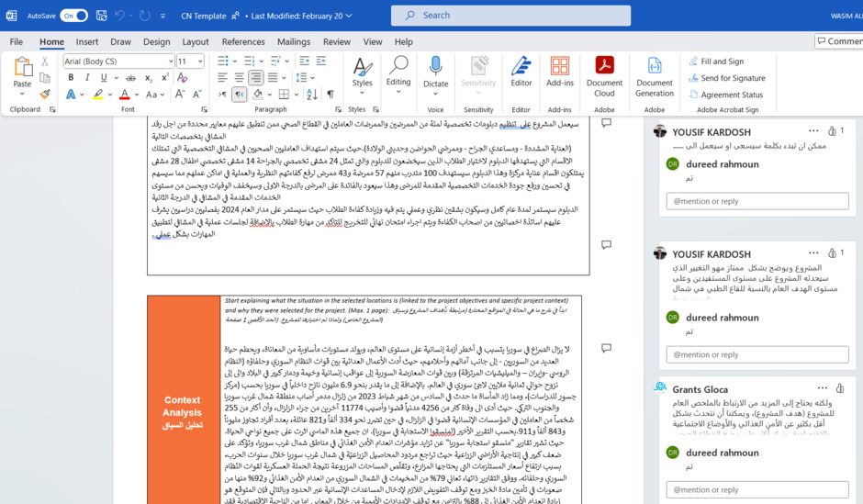The width and height of the screenshot is (863, 504).
Task: Open more options on YOUSIF KARDOSH's first comment
Action: pos(813,131)
